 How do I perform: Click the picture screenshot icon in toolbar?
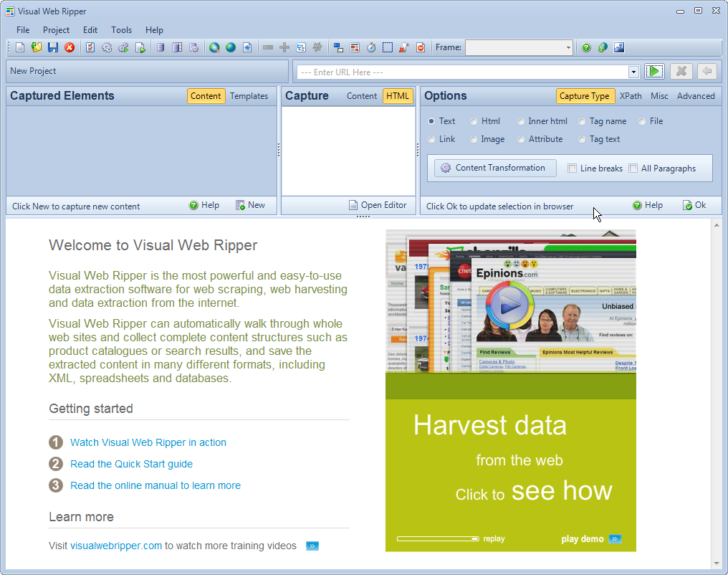619,47
